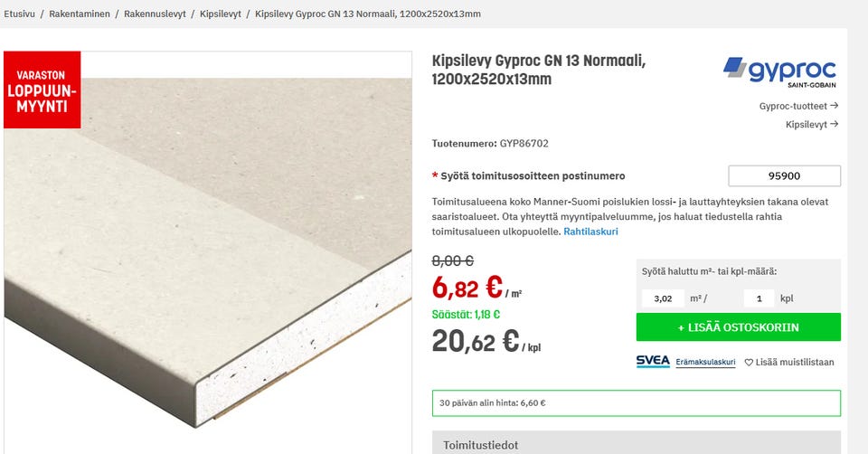The height and width of the screenshot is (454, 868).
Task: Click the Varaston loppuunmyynti red badge
Action: tap(42, 90)
